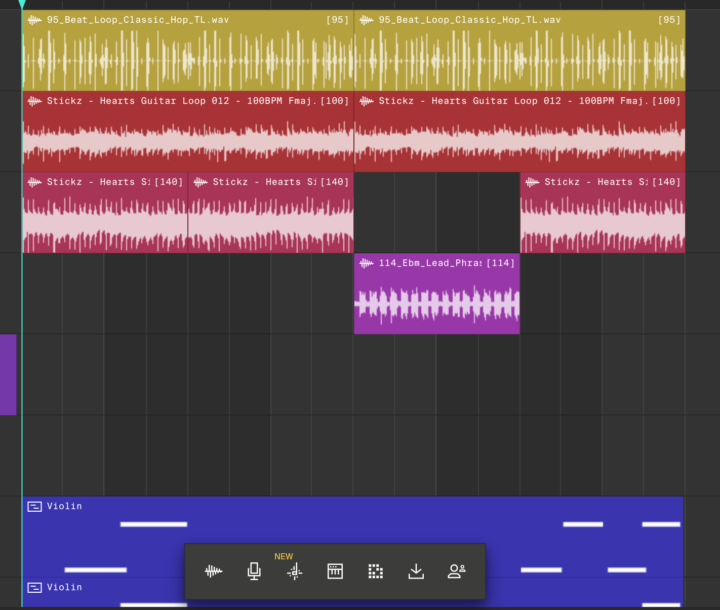The height and width of the screenshot is (610, 720).
Task: Open the NEW tuner tool icon
Action: pos(294,571)
